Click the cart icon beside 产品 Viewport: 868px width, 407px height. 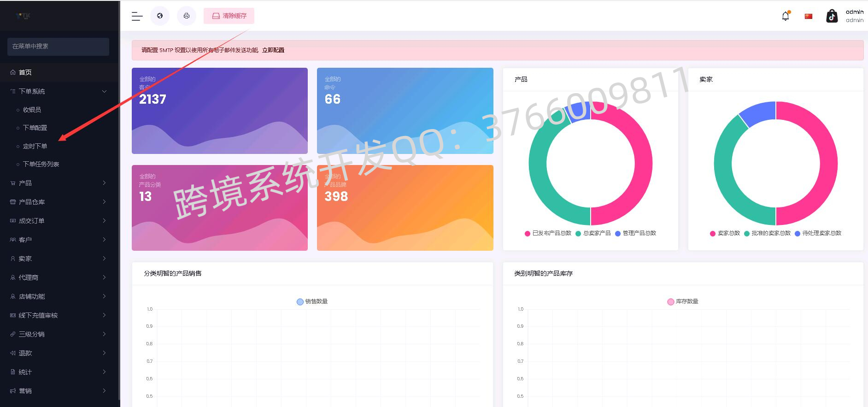pyautogui.click(x=13, y=183)
